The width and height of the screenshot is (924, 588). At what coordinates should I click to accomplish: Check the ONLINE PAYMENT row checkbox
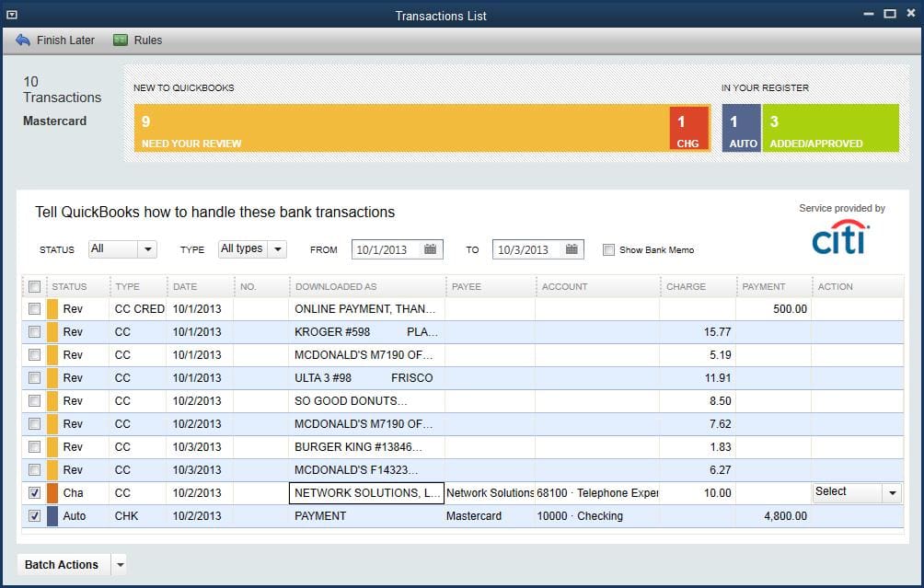click(x=35, y=309)
